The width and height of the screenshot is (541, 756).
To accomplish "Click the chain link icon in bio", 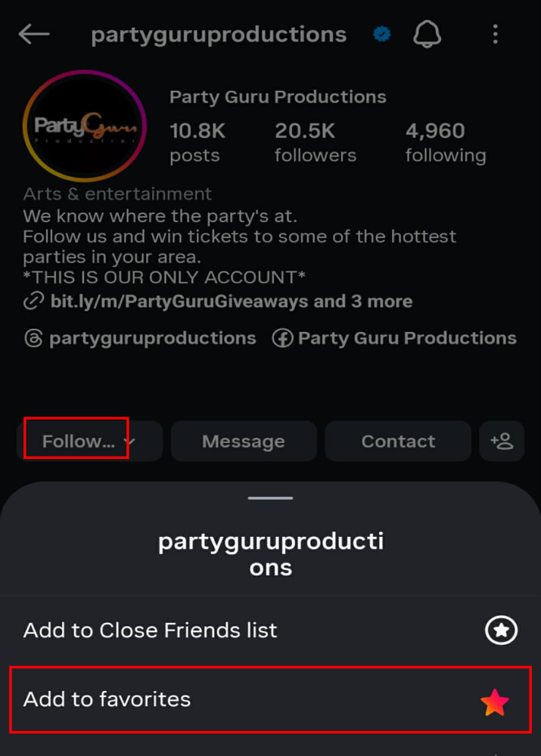I will tap(34, 302).
